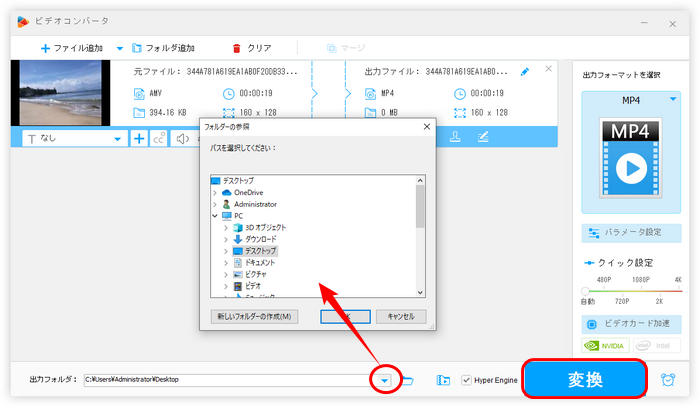Click the pencil icon to rename output file
This screenshot has height=407, width=700.
click(525, 72)
